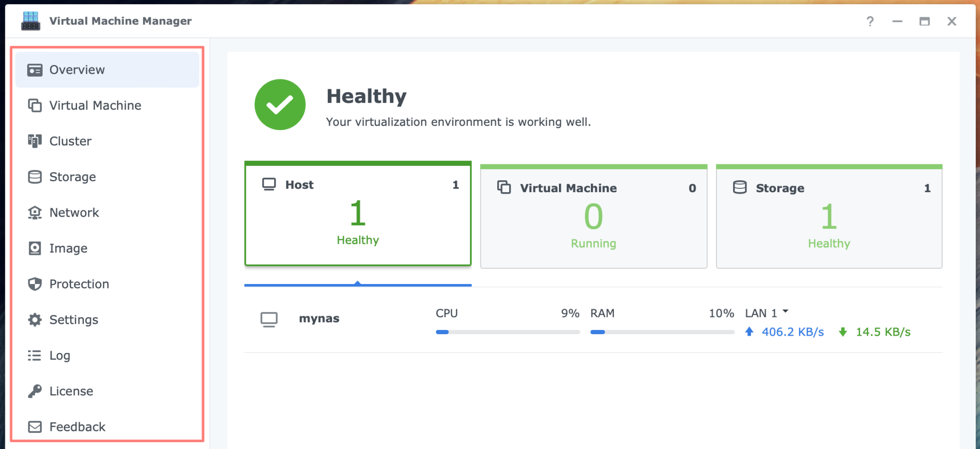Viewport: 980px width, 449px height.
Task: Select the Cluster sidebar icon
Action: click(34, 141)
